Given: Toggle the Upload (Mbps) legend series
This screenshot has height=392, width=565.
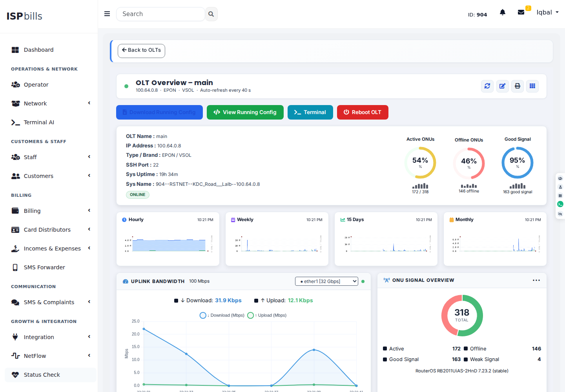Looking at the screenshot, I should point(267,315).
